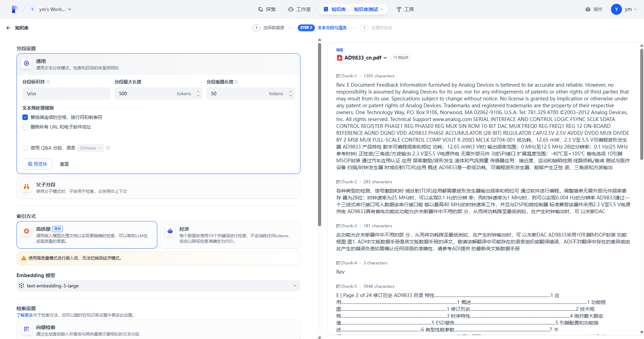The height and width of the screenshot is (339, 644).
Task: Click the 父子分段 mode icon
Action: (x=27, y=187)
